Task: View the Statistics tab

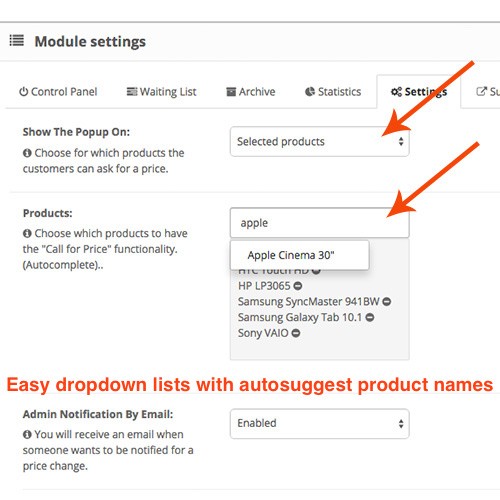Action: [x=333, y=92]
